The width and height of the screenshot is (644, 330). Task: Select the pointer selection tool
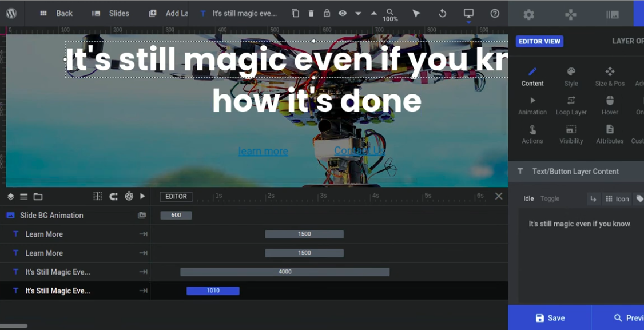(416, 13)
